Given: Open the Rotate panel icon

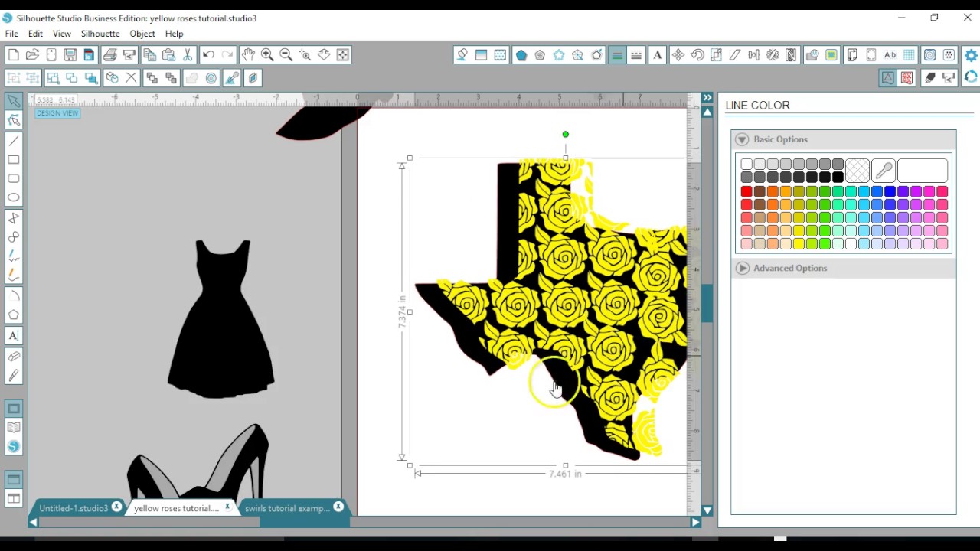Looking at the screenshot, I should pyautogui.click(x=697, y=55).
